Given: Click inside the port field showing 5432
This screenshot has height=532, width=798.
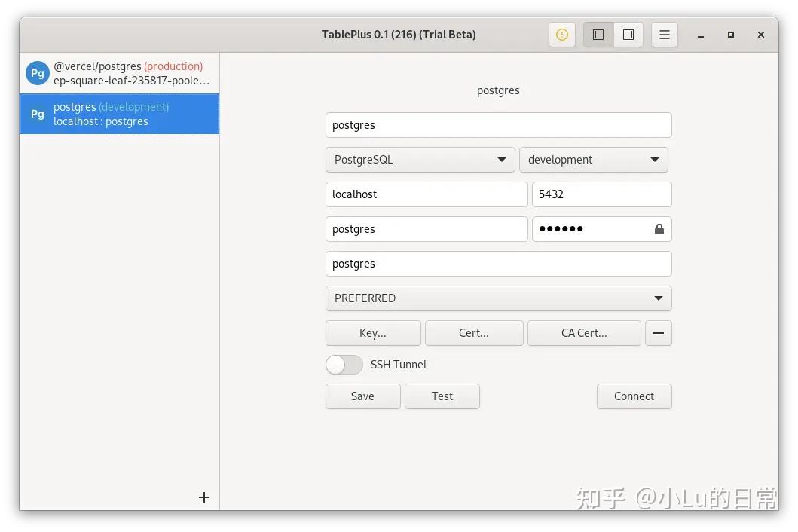Looking at the screenshot, I should (x=601, y=194).
